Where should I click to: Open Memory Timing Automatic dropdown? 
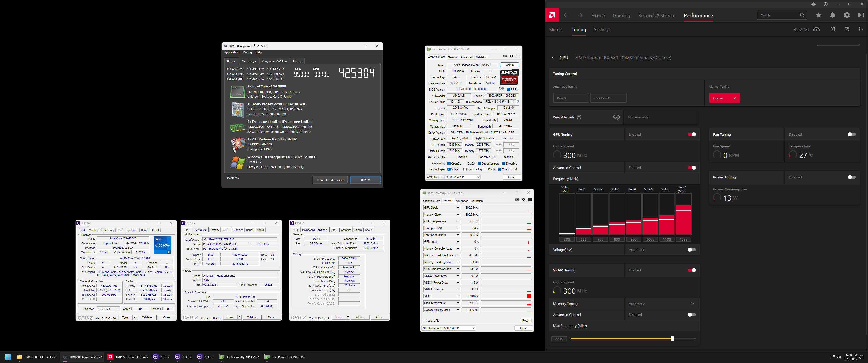click(x=662, y=304)
